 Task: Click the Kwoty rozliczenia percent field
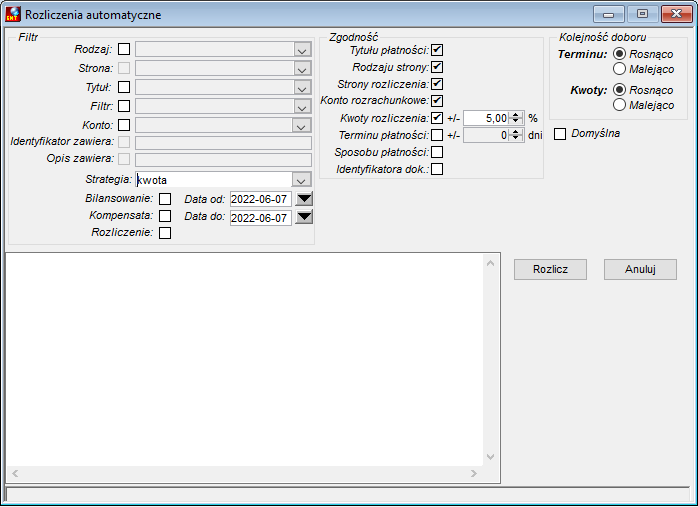(x=487, y=118)
